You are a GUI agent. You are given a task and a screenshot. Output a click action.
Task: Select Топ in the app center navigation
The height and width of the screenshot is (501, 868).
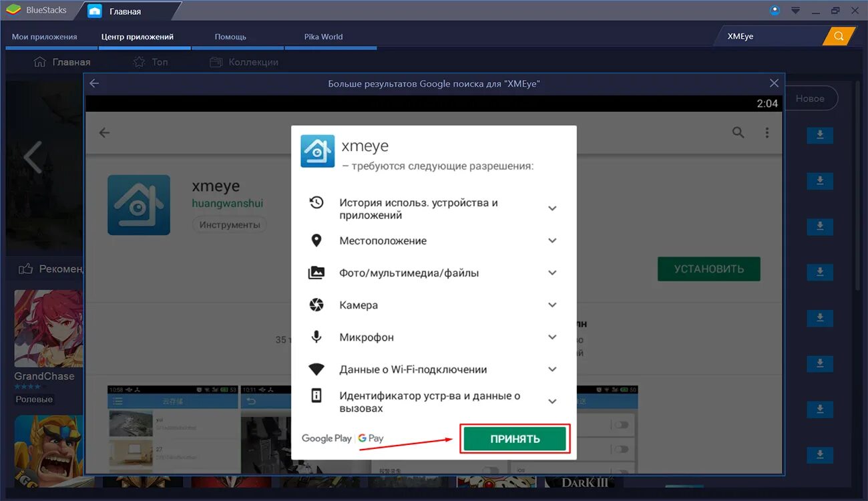150,62
